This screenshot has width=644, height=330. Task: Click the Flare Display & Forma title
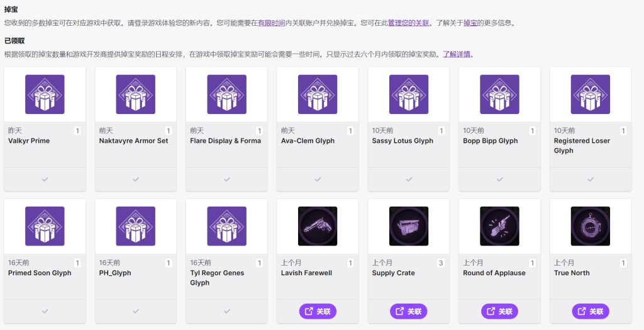226,140
